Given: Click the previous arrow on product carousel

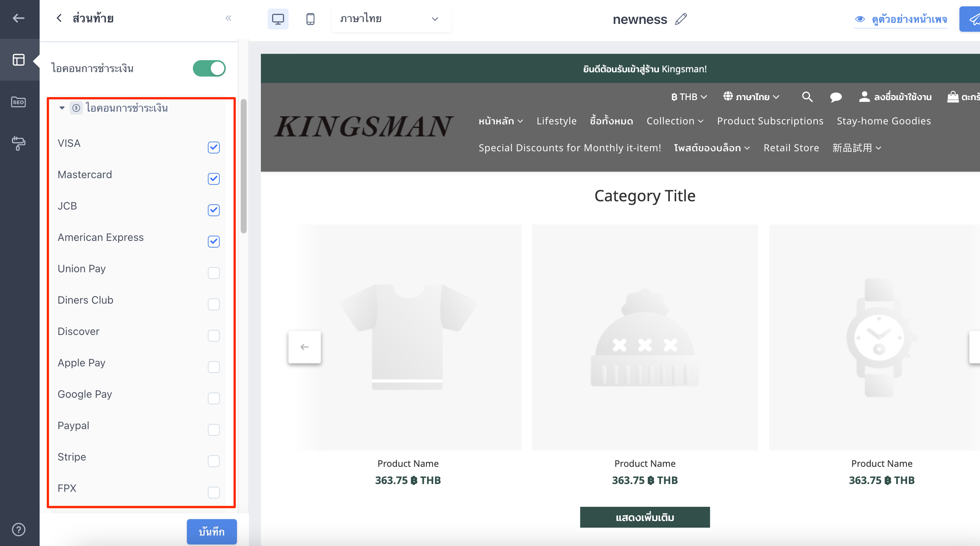Looking at the screenshot, I should 304,347.
